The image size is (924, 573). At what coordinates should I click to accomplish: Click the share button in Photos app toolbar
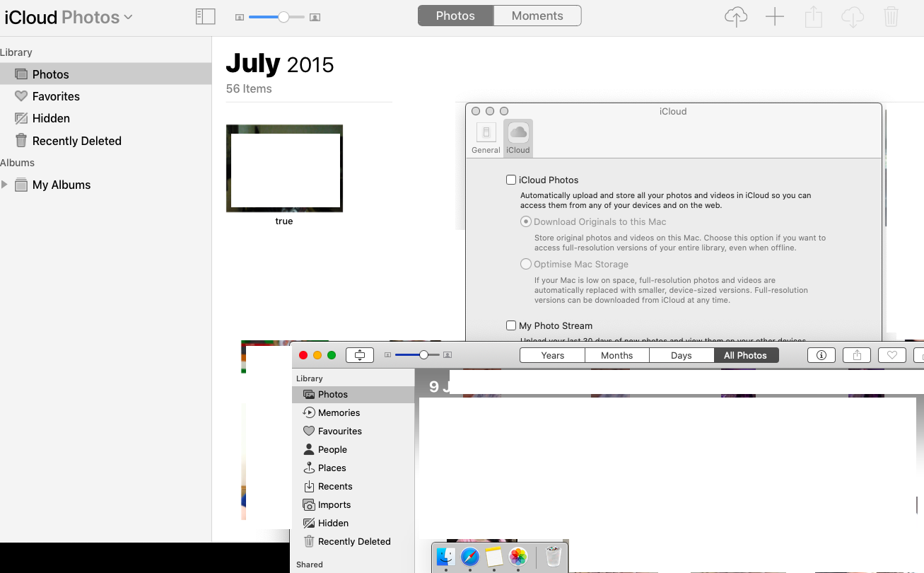tap(857, 355)
